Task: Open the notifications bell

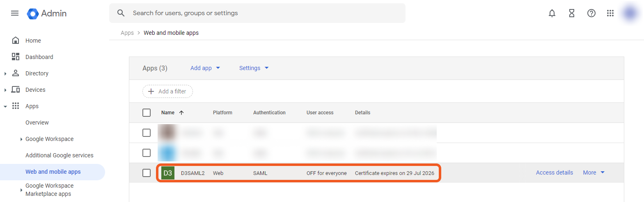Action: coord(552,13)
